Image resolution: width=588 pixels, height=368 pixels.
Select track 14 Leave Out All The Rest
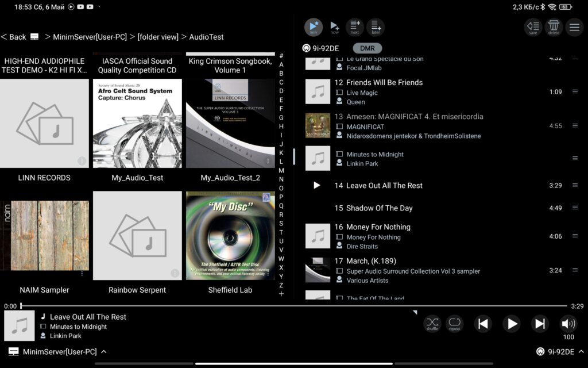pyautogui.click(x=443, y=185)
